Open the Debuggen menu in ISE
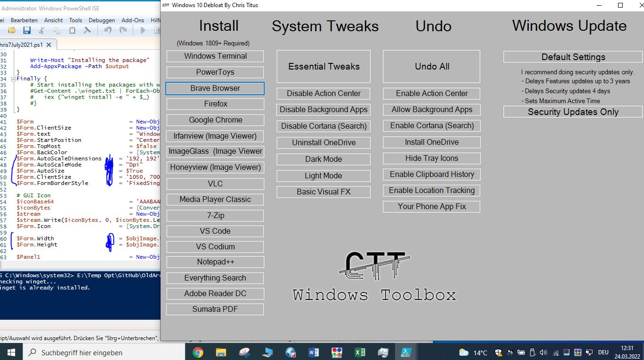 point(102,20)
